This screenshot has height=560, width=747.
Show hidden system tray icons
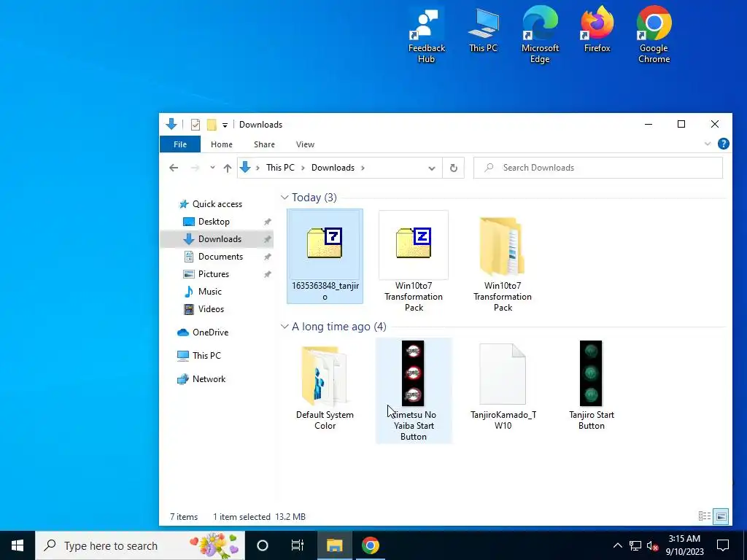(x=617, y=545)
